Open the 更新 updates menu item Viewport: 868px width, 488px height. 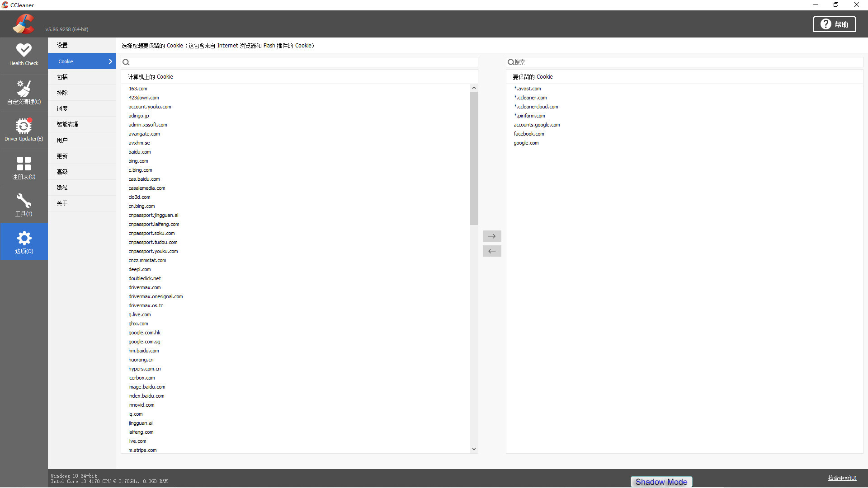pos(82,156)
